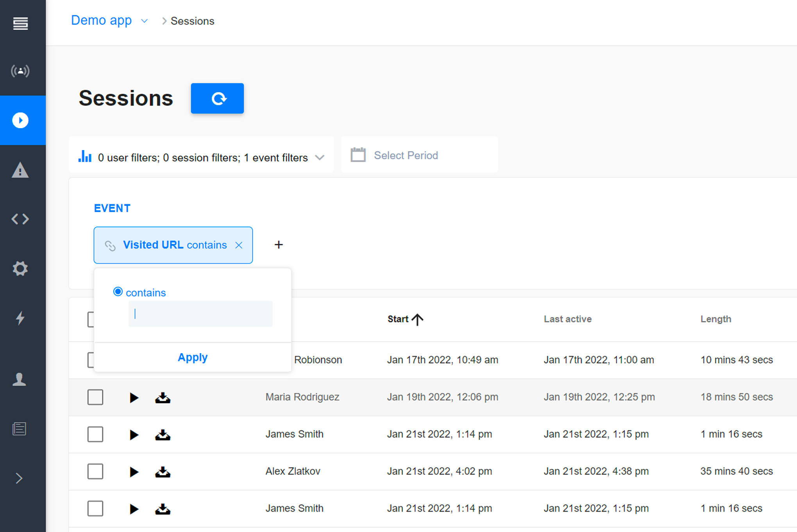Open the warning triangle errors section

[x=20, y=170]
